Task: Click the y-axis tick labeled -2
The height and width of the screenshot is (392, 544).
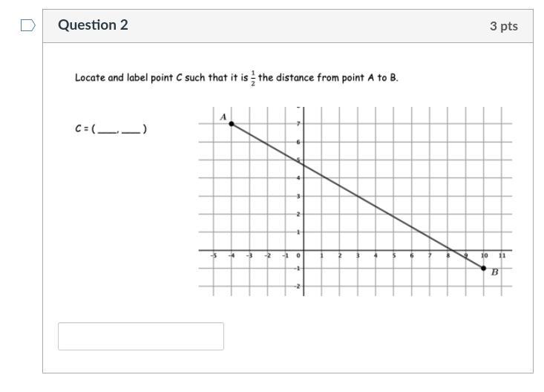Action: (298, 286)
